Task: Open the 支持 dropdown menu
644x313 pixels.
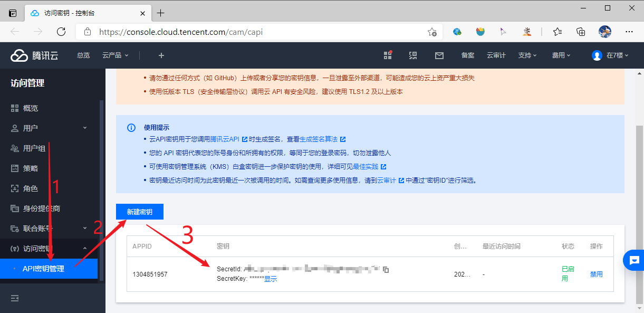Action: [527, 55]
